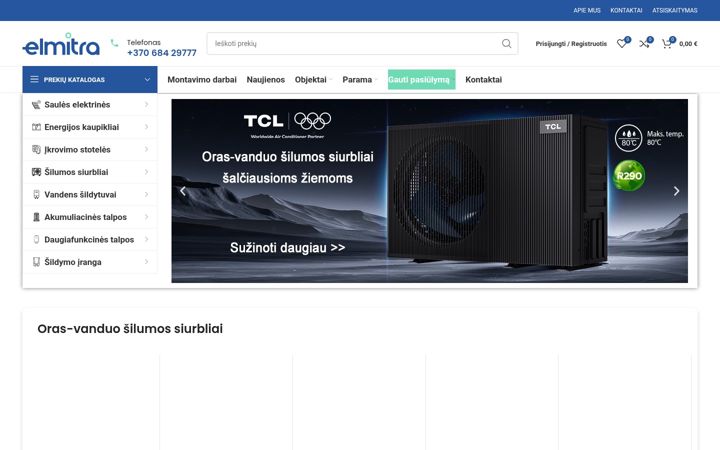Go to previous banner slide arrow
This screenshot has width=720, height=450.
[x=183, y=191]
